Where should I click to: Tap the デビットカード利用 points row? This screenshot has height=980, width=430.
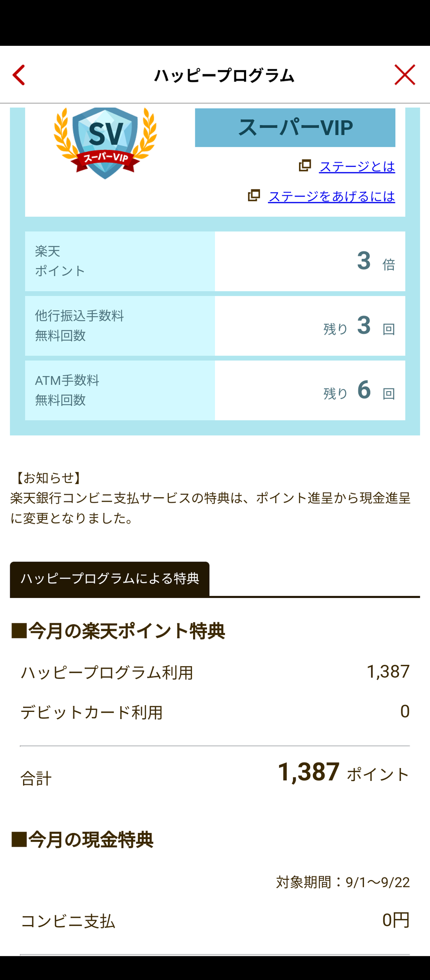click(x=215, y=712)
